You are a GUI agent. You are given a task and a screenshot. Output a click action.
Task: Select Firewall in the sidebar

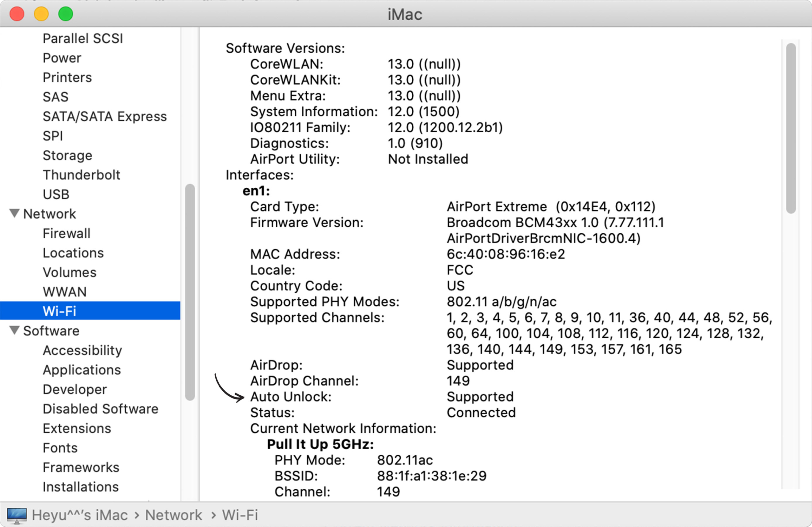tap(67, 233)
